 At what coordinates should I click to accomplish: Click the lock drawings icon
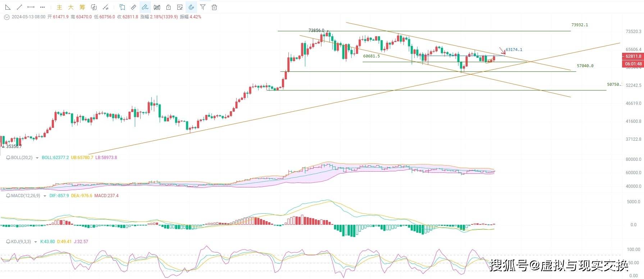click(168, 7)
